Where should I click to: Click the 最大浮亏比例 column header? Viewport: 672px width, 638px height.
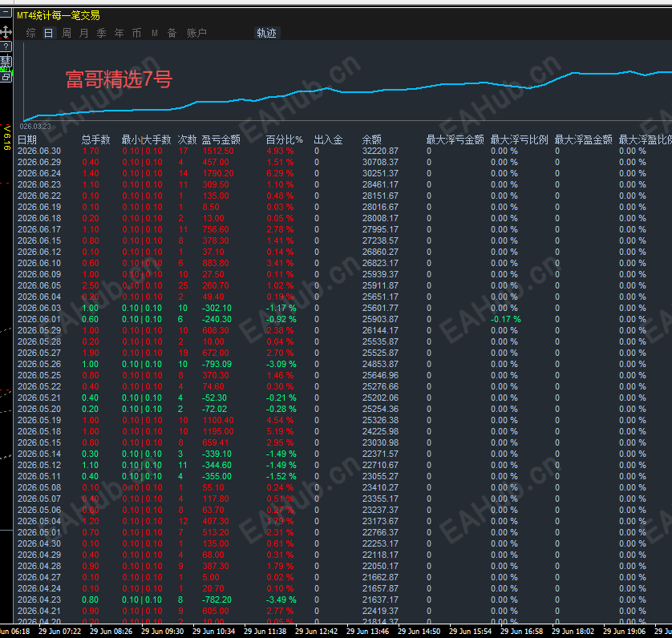tap(520, 139)
